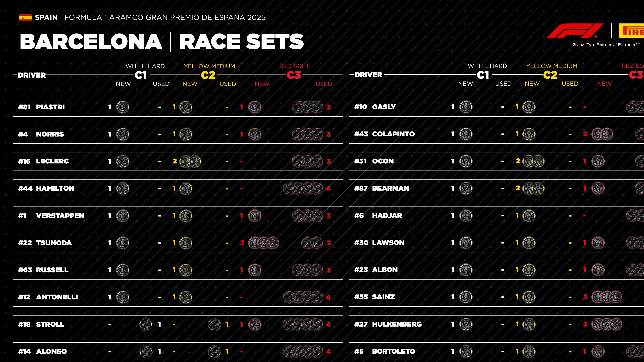Select the RACE SETS heading
The image size is (644, 362).
click(x=241, y=42)
